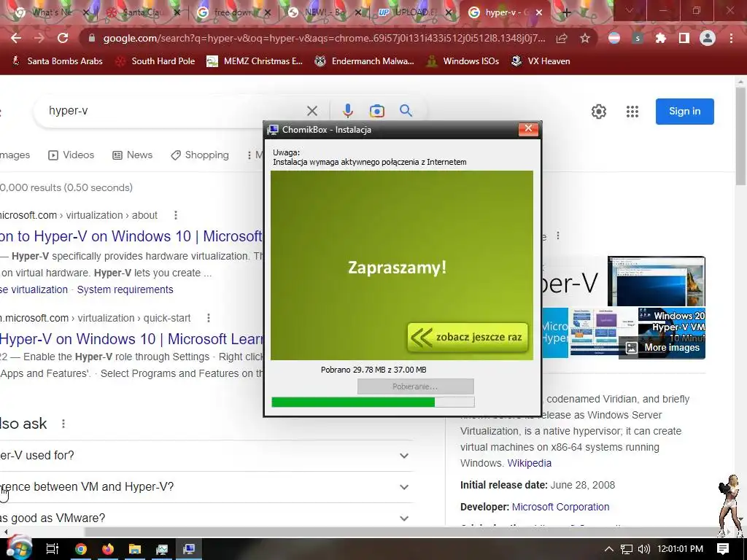Toggle the Chrome side panel icon

coord(684,38)
